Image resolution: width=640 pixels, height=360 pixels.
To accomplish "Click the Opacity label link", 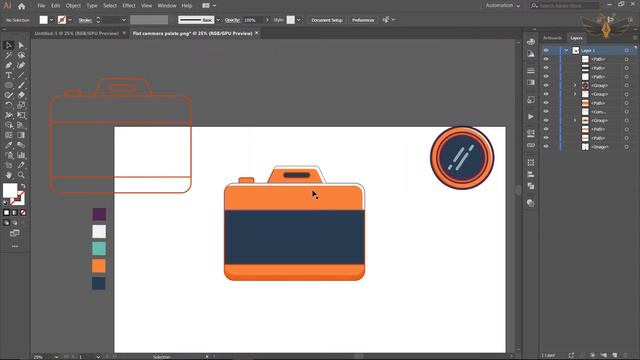I will [x=232, y=20].
